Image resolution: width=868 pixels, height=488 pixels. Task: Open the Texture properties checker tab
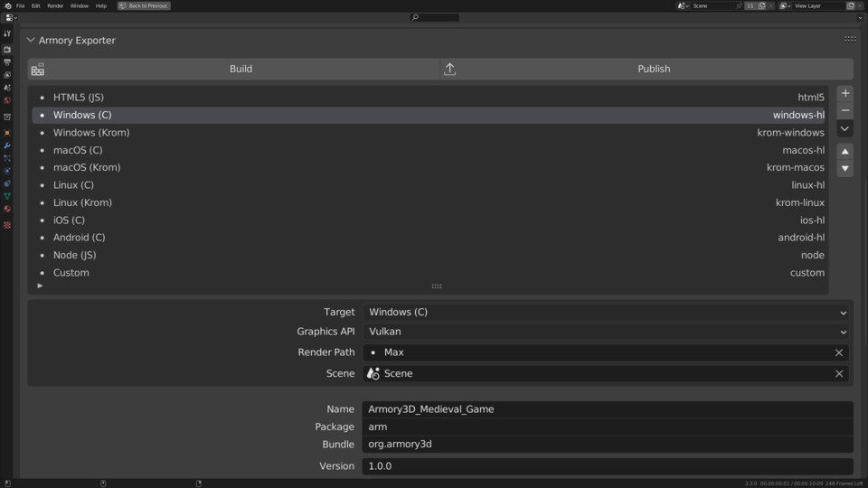point(7,225)
